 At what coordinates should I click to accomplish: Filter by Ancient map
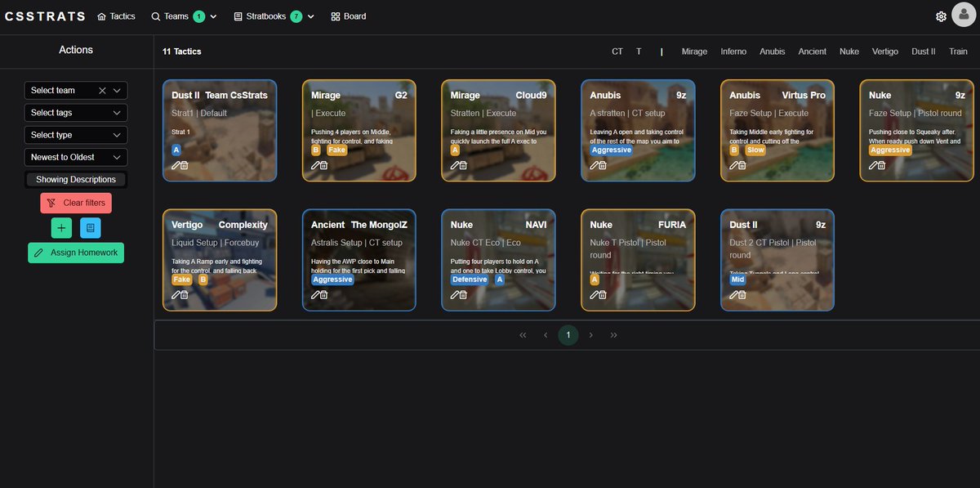pyautogui.click(x=812, y=51)
